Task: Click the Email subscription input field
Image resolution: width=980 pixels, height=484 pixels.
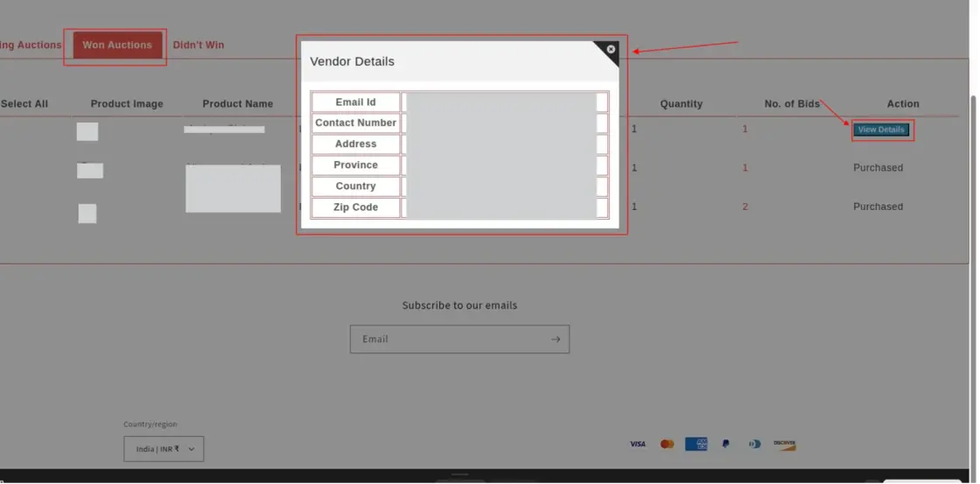Action: [x=459, y=339]
